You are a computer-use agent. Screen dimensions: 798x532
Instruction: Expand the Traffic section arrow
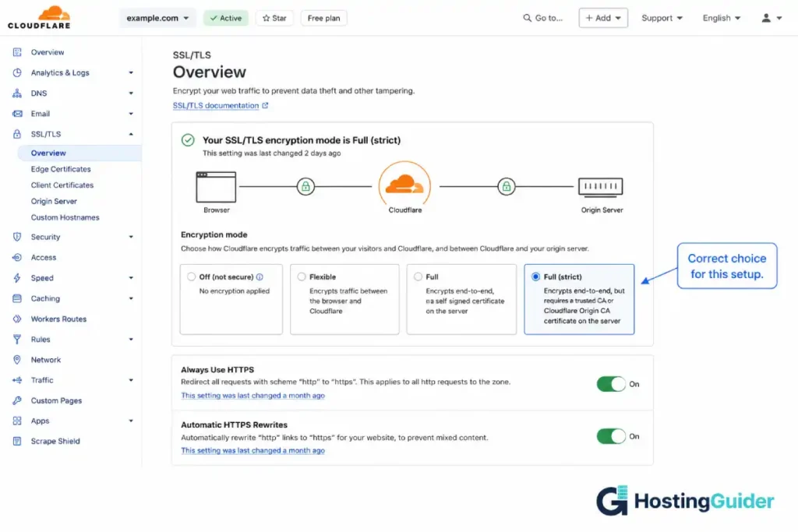[131, 380]
